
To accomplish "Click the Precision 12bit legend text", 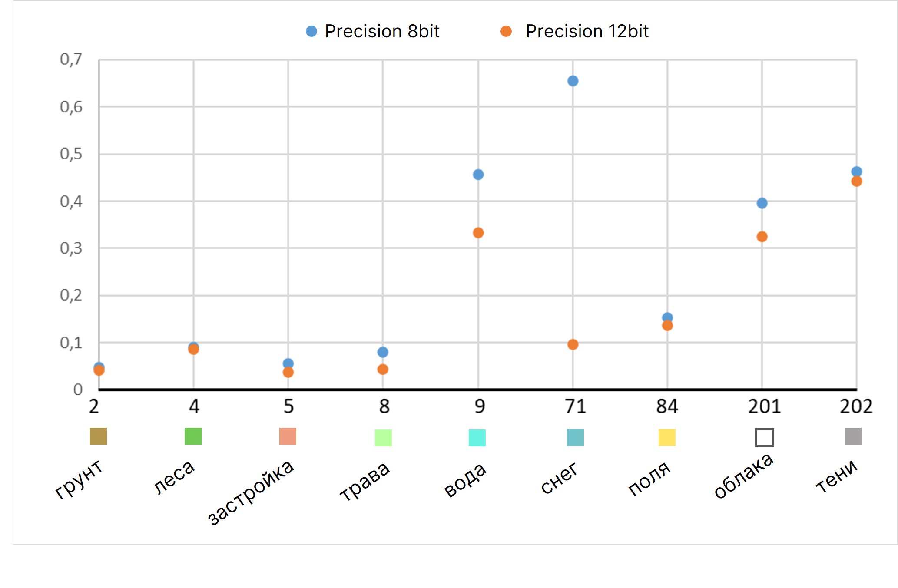I will point(587,31).
